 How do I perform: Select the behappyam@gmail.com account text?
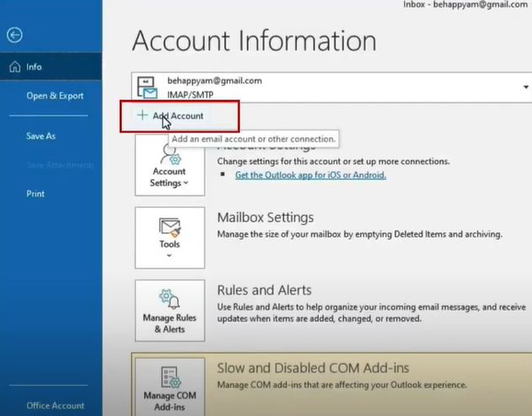[x=214, y=81]
